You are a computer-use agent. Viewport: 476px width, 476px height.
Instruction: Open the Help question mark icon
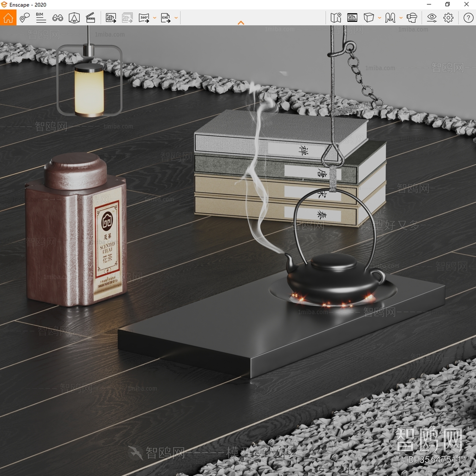(468, 18)
